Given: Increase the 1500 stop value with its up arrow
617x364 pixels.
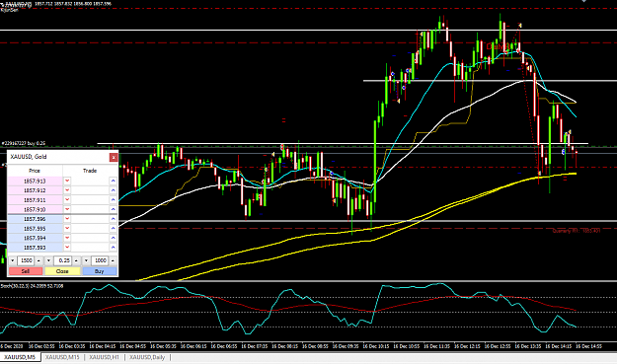Looking at the screenshot, I should [x=39, y=260].
